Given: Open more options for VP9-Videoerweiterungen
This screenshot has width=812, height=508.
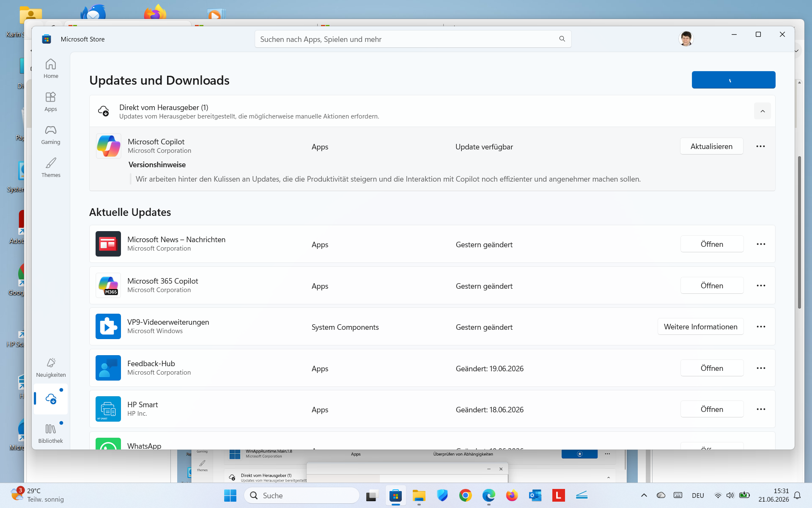Looking at the screenshot, I should click(x=761, y=327).
